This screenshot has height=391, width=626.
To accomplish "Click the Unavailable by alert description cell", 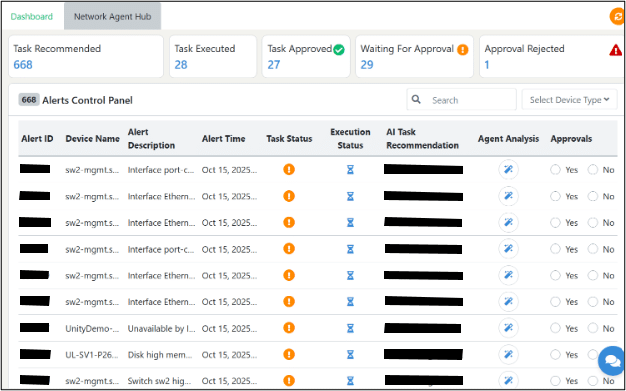I will tap(161, 328).
